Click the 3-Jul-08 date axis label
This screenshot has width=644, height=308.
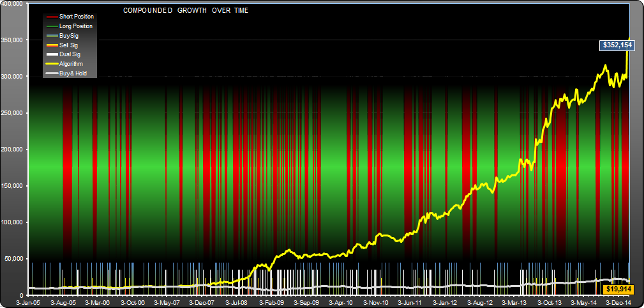(236, 302)
